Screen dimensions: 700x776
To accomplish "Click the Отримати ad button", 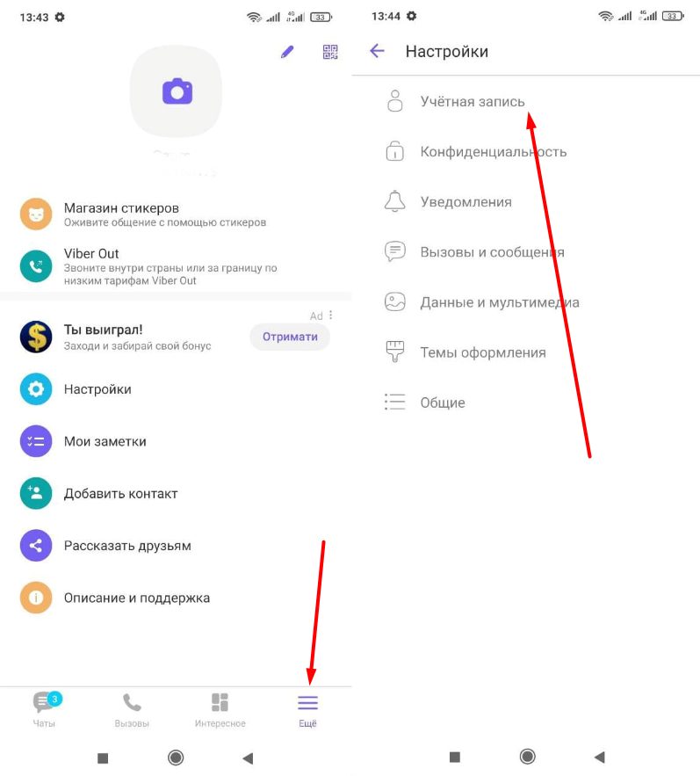I will click(x=290, y=337).
